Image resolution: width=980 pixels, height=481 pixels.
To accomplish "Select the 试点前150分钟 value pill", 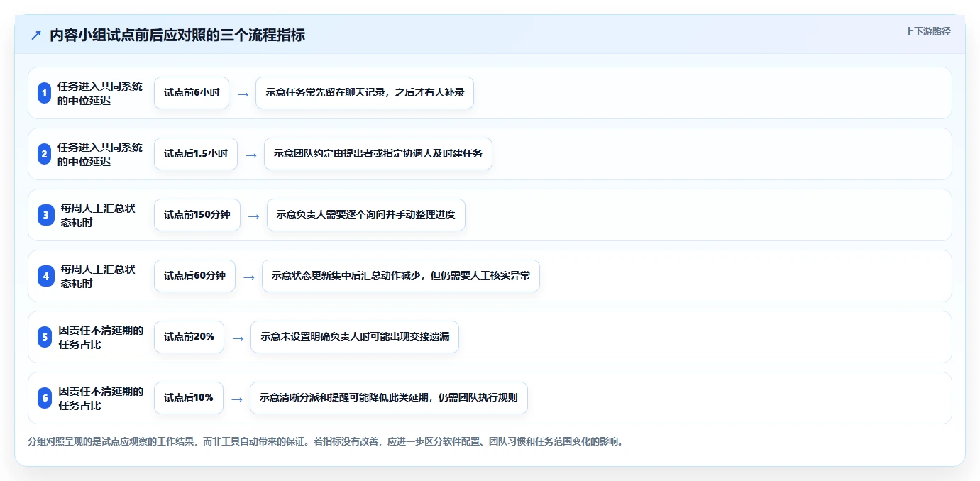I will click(197, 215).
